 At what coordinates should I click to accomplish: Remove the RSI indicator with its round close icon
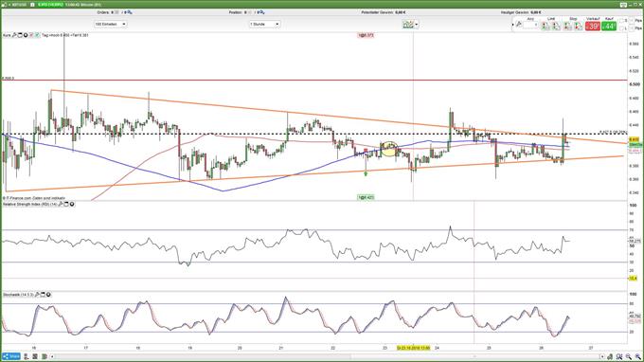coord(72,204)
